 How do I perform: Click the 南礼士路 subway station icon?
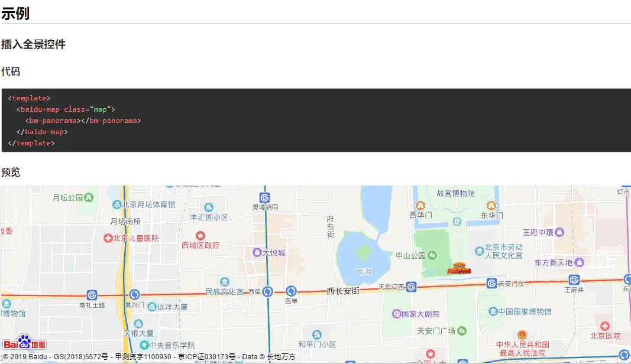pyautogui.click(x=92, y=294)
